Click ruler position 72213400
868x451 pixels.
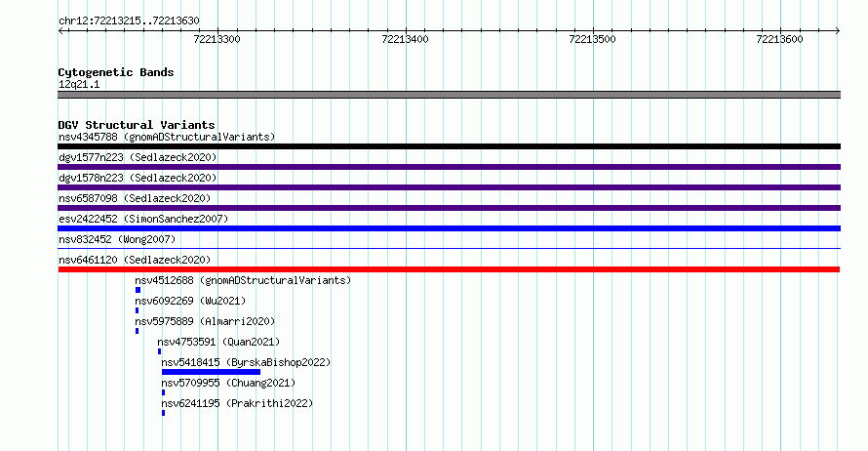405,39
